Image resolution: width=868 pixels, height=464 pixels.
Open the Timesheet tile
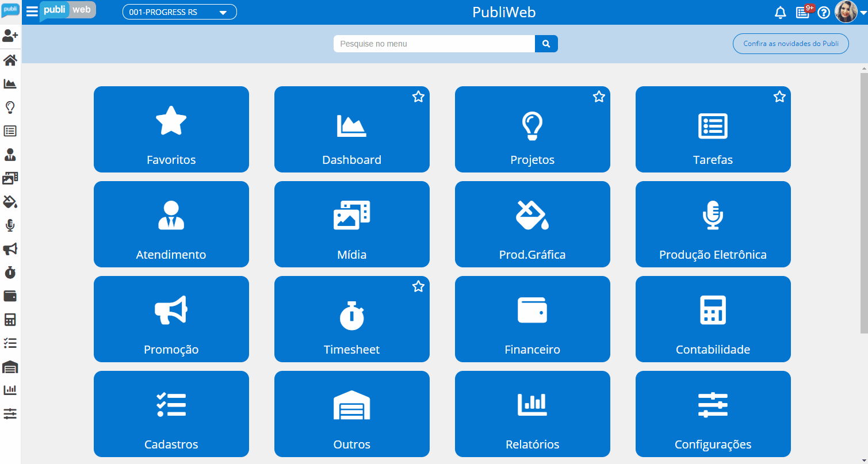tap(352, 319)
